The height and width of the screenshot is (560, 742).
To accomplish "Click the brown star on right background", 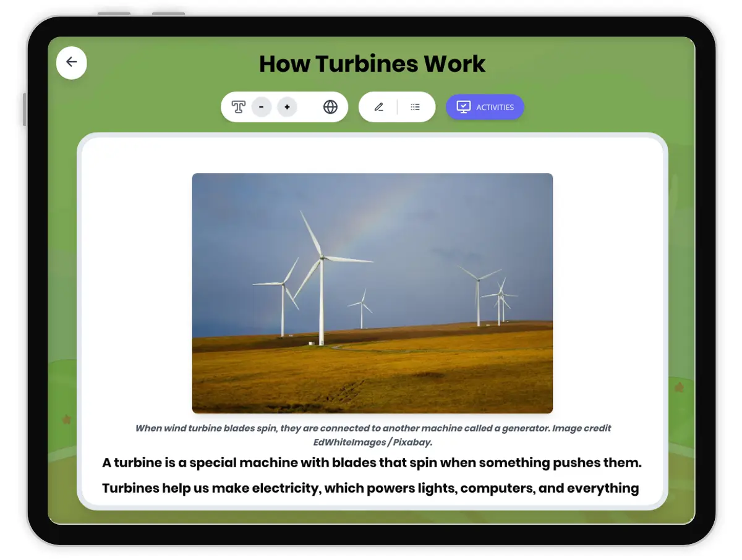I will (x=679, y=388).
